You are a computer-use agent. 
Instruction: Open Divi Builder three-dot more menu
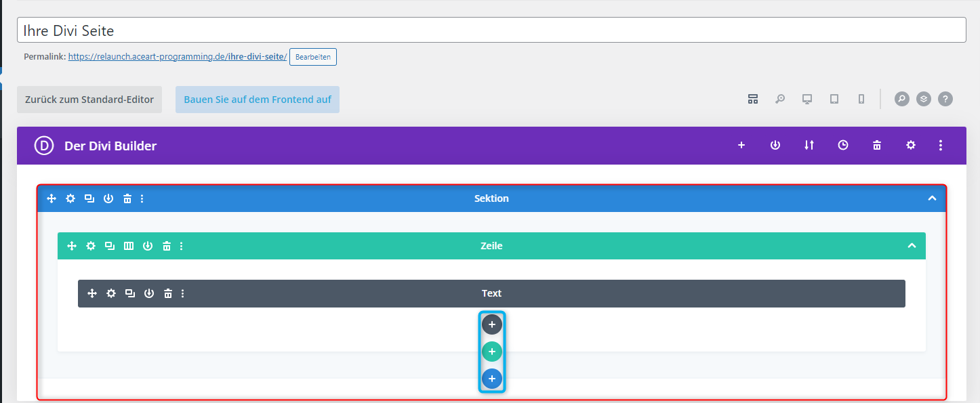[x=940, y=145]
